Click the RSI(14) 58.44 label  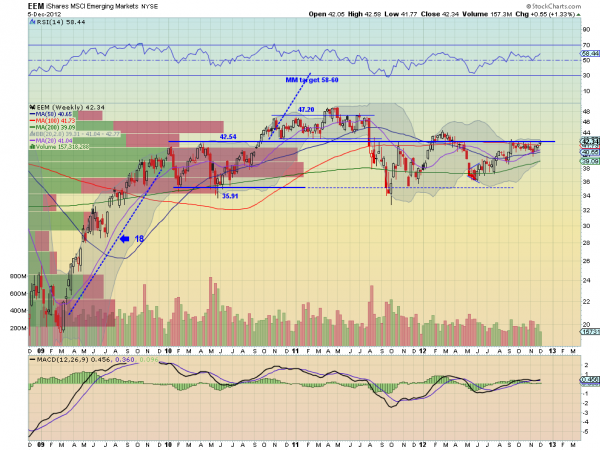[60, 22]
